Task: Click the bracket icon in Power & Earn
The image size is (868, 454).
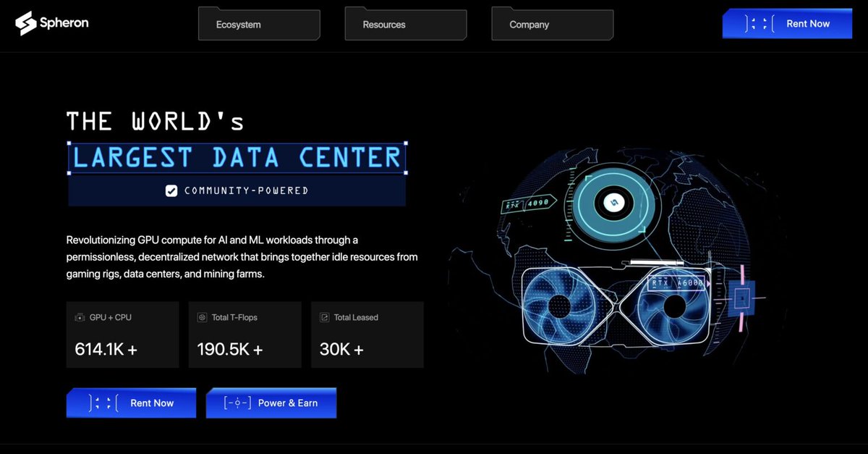Action: click(237, 403)
